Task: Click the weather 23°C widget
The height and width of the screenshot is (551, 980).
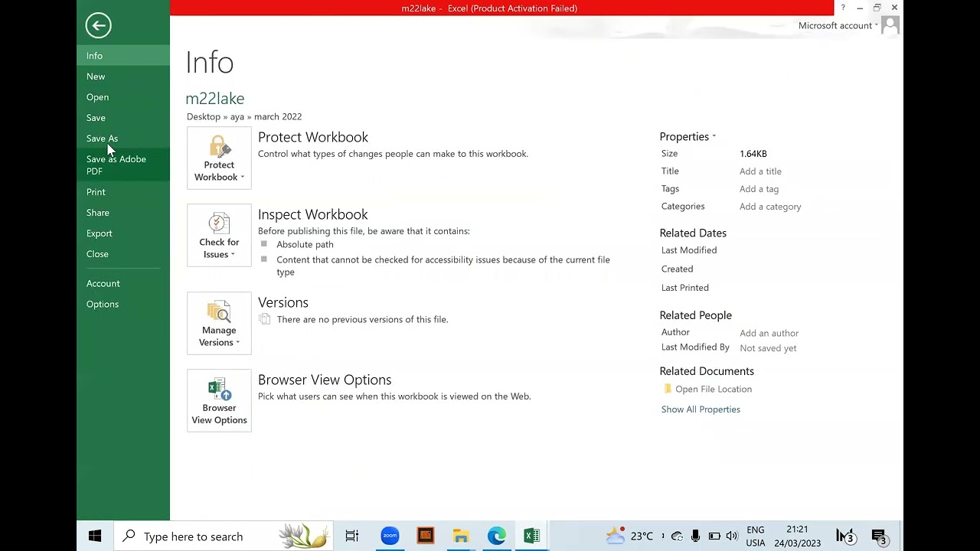Action: [x=629, y=536]
